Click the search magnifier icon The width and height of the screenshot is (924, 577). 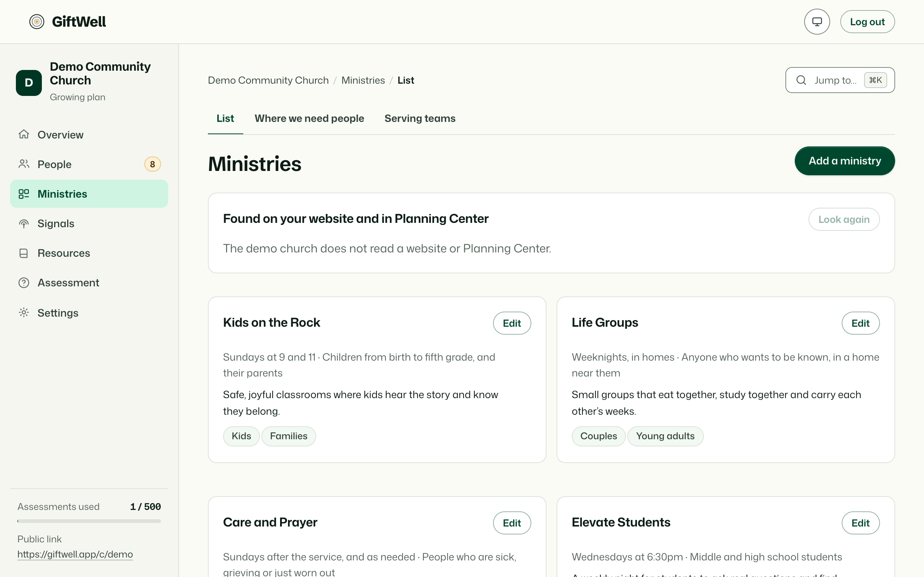coord(801,80)
